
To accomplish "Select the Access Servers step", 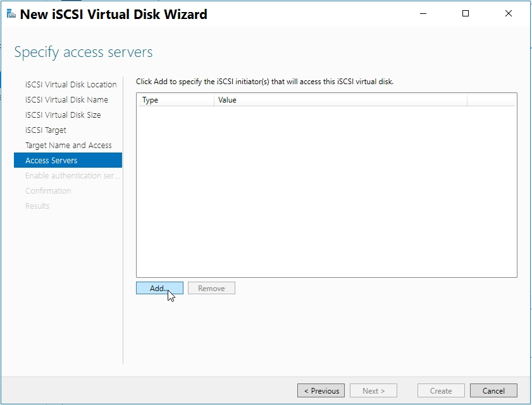I will 68,160.
